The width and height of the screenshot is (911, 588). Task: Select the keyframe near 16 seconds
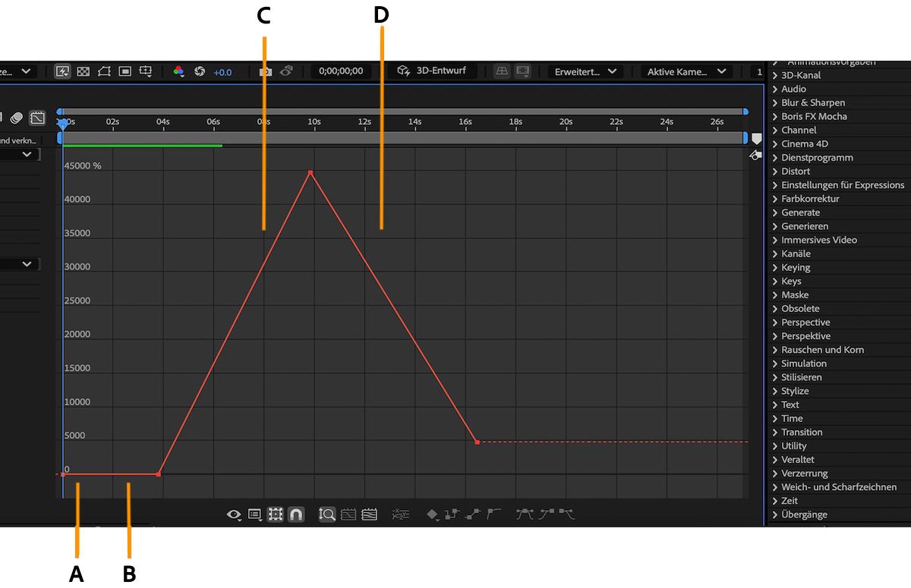coord(477,442)
